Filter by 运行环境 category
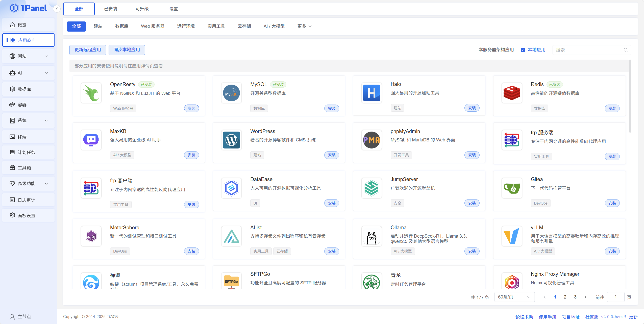This screenshot has height=324, width=644. [186, 26]
